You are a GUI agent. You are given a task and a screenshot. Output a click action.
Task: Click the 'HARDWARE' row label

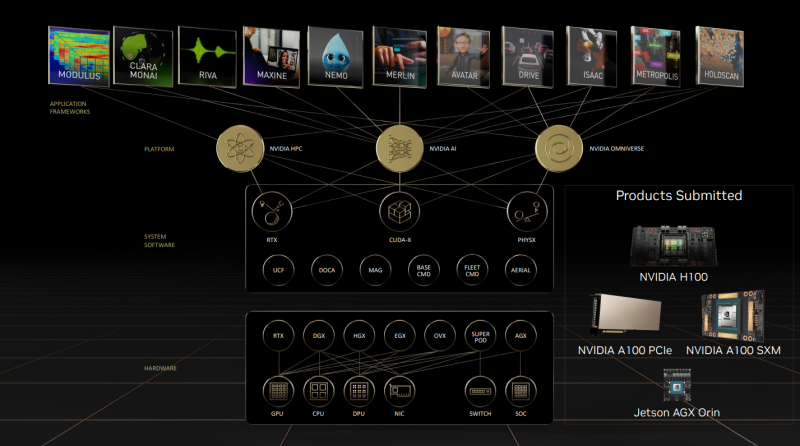pyautogui.click(x=160, y=368)
